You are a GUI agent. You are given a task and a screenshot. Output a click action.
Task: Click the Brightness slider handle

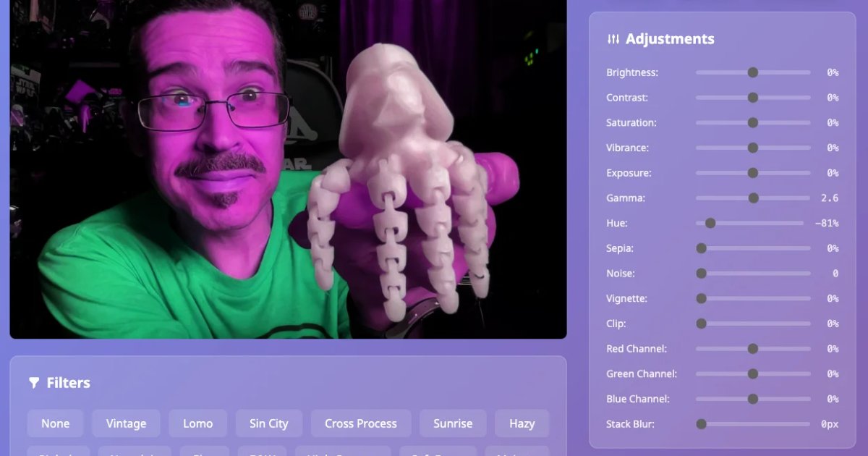pos(753,72)
